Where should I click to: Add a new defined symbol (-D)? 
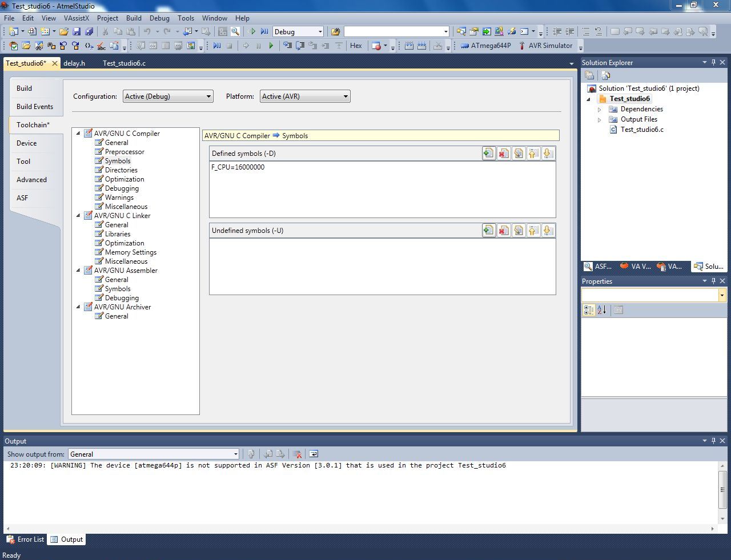(488, 153)
